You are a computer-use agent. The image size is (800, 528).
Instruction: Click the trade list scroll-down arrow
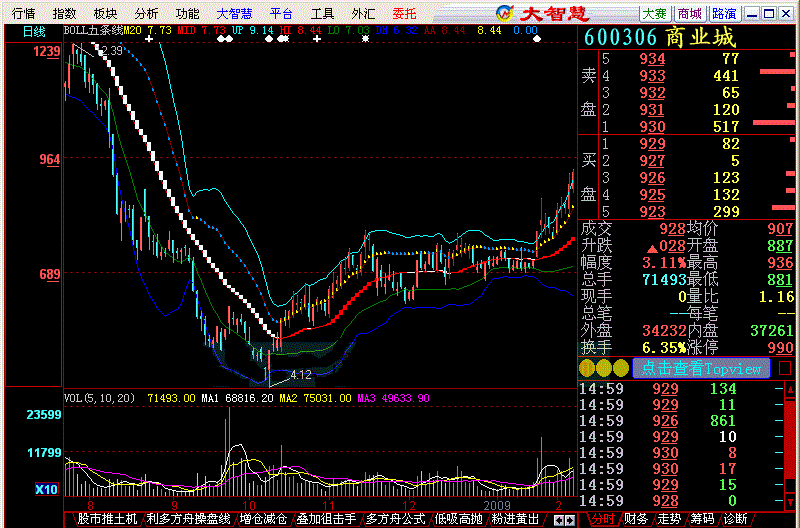pos(791,501)
